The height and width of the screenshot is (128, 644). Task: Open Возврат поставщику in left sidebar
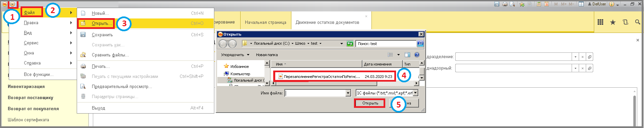[30, 97]
